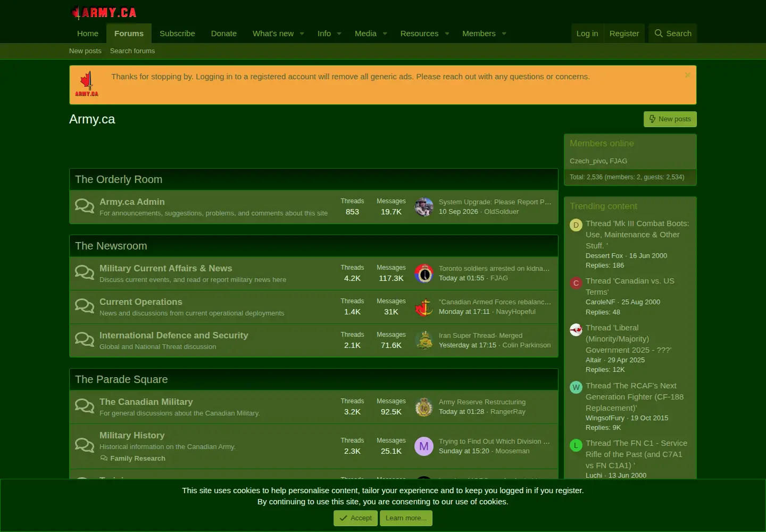Go to the Home tab
The image size is (766, 532).
(x=88, y=34)
